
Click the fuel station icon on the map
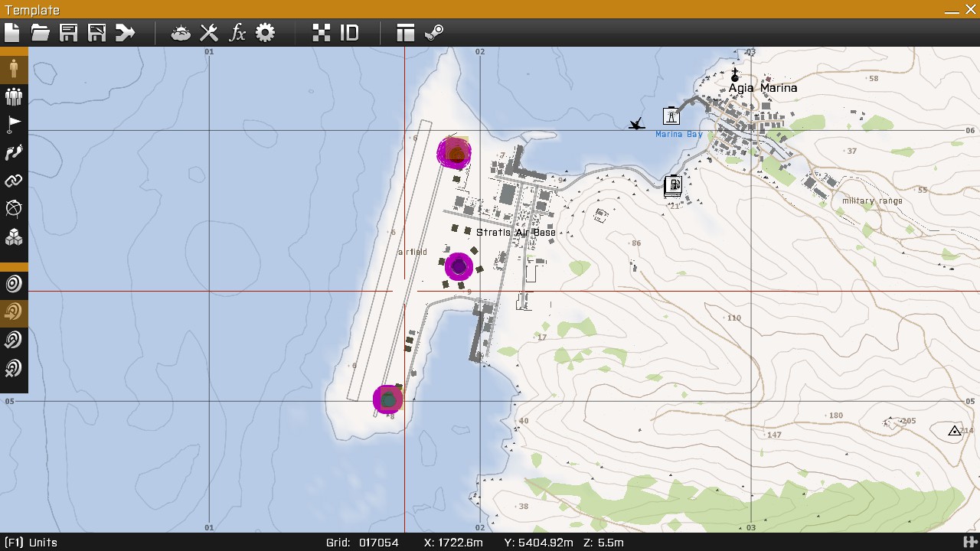click(x=673, y=186)
